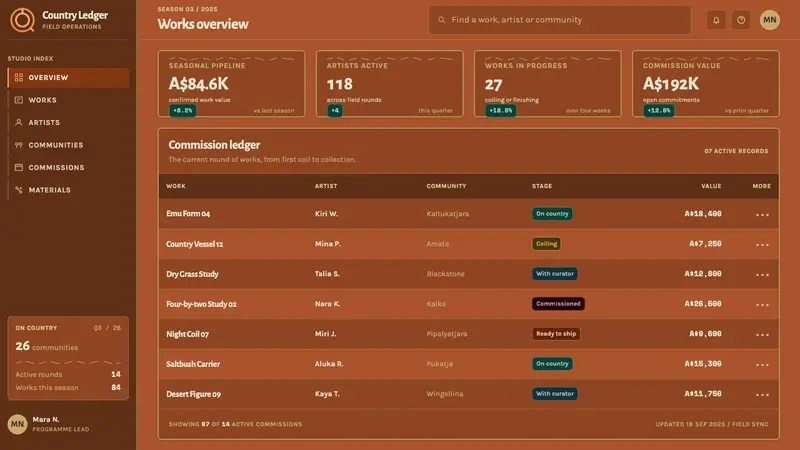Click the +8.2% pipeline change badge
The image size is (800, 450).
click(183, 110)
